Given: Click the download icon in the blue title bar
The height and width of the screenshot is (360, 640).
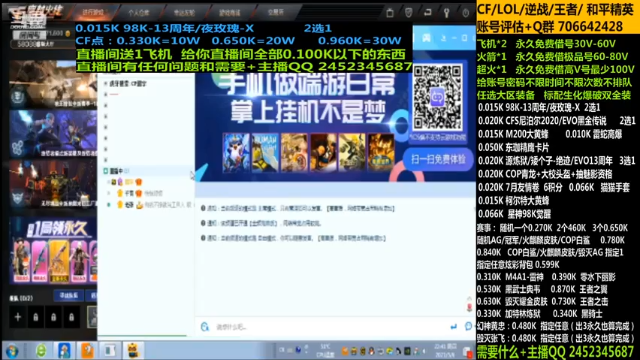Looking at the screenshot, I should (x=444, y=38).
